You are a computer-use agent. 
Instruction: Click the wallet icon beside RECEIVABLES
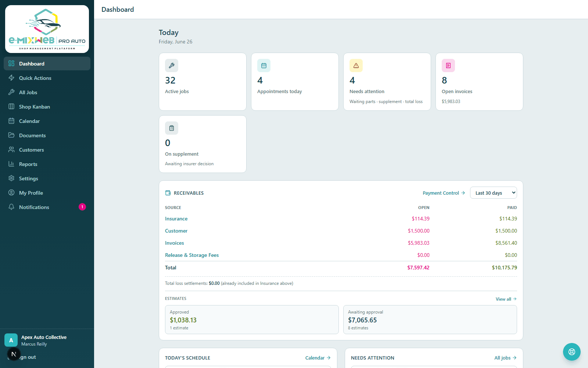(168, 193)
